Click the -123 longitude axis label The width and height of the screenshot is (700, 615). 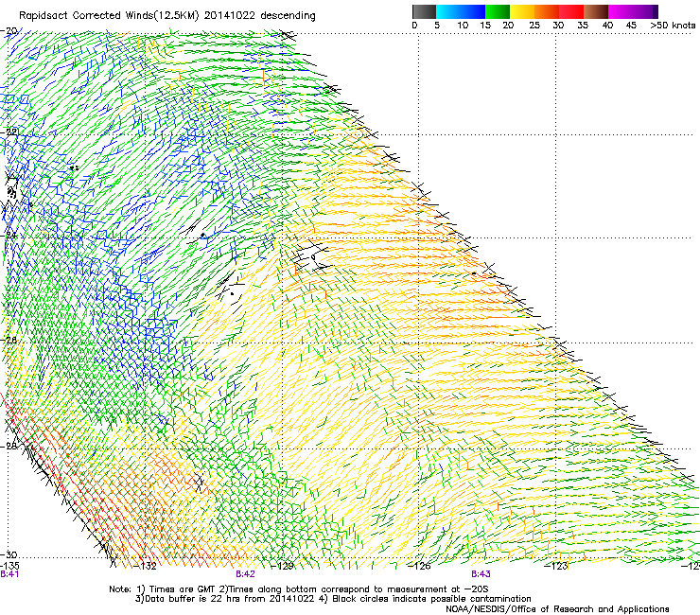click(x=556, y=567)
